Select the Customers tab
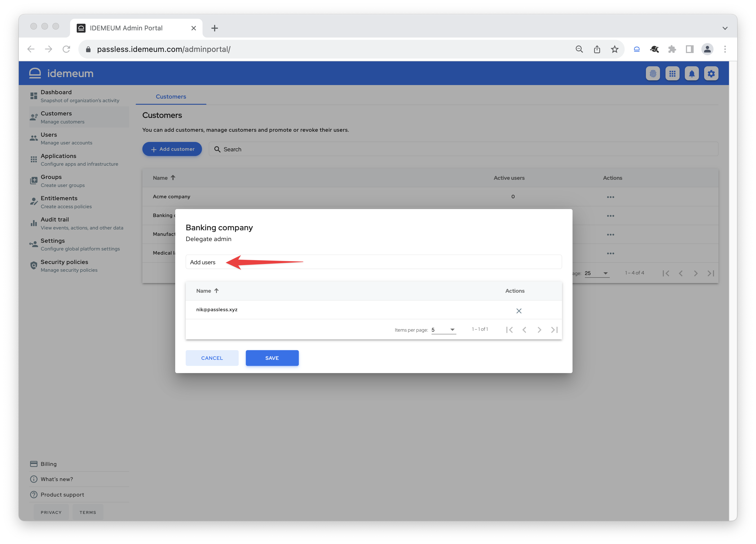This screenshot has height=544, width=756. point(171,96)
